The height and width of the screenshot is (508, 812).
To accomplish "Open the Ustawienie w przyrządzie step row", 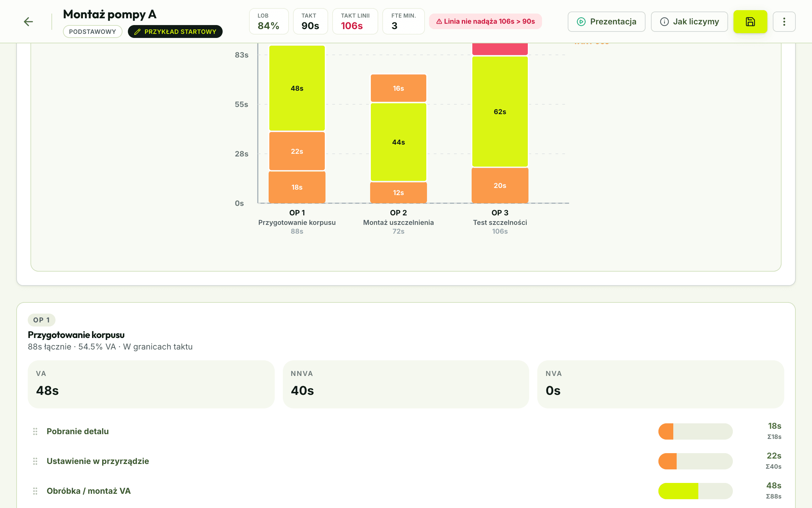I will pos(406,461).
